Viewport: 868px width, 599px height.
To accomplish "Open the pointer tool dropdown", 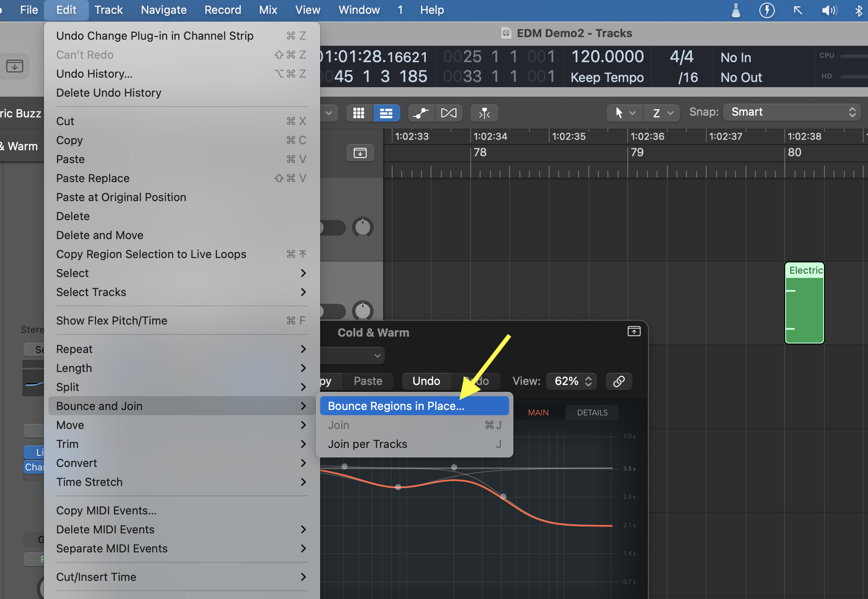I will pyautogui.click(x=624, y=113).
